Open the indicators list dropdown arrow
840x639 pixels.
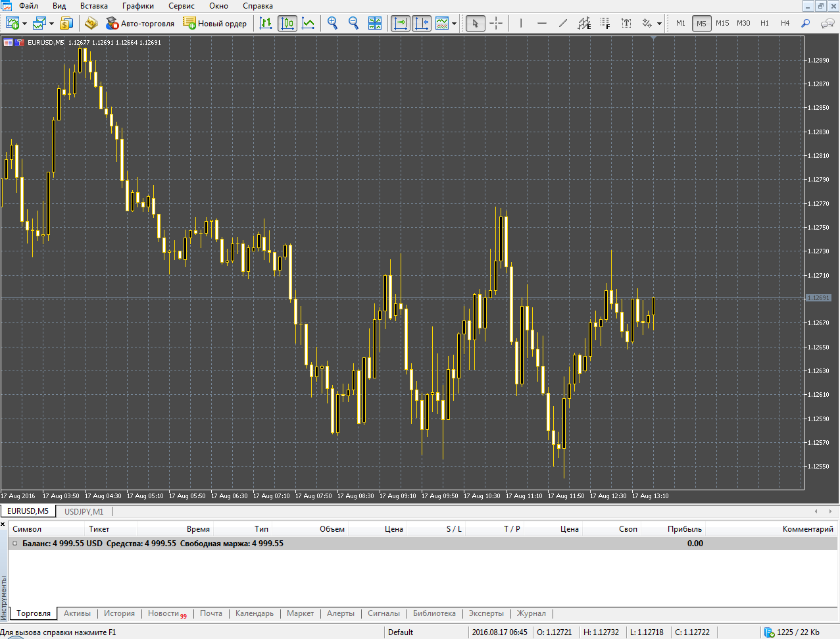(x=454, y=24)
